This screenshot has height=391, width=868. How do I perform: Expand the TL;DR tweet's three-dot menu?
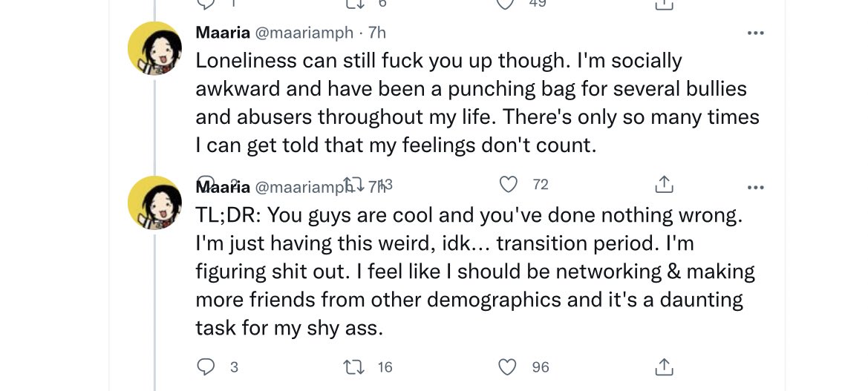(755, 188)
